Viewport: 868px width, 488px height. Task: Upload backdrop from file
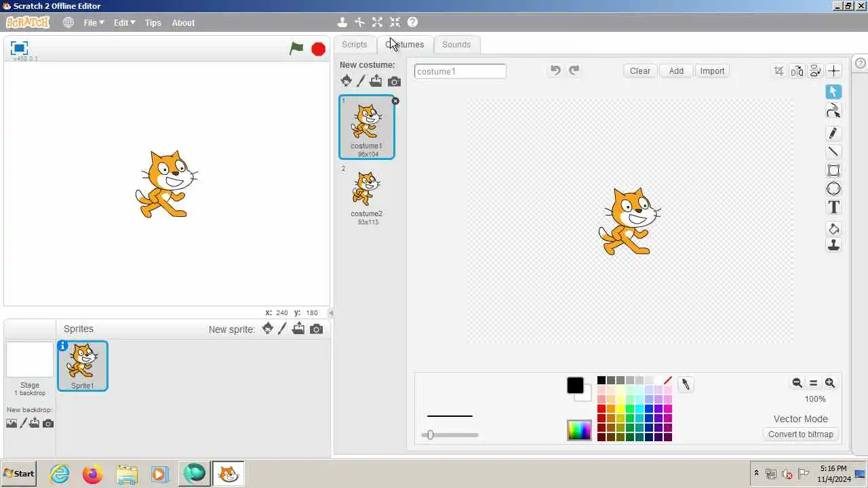point(35,424)
